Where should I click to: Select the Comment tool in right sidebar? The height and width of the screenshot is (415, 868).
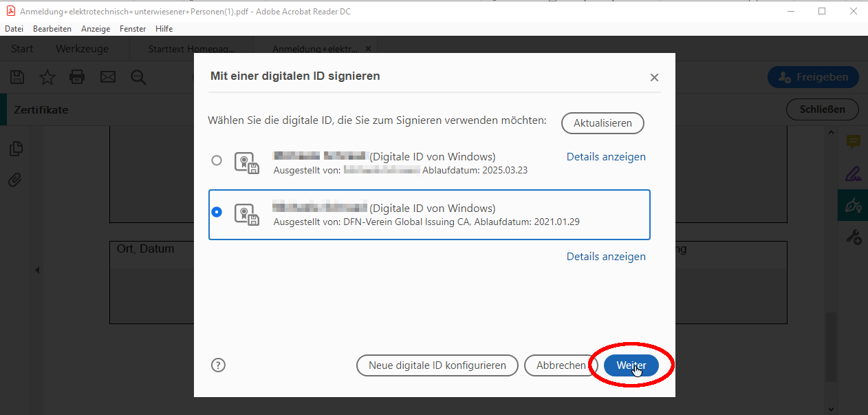pyautogui.click(x=853, y=142)
